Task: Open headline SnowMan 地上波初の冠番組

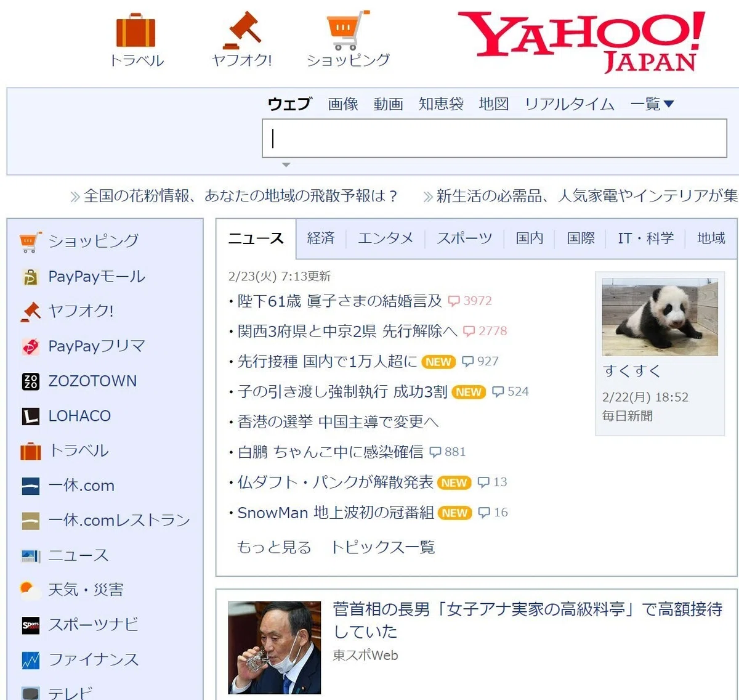Action: pyautogui.click(x=336, y=513)
